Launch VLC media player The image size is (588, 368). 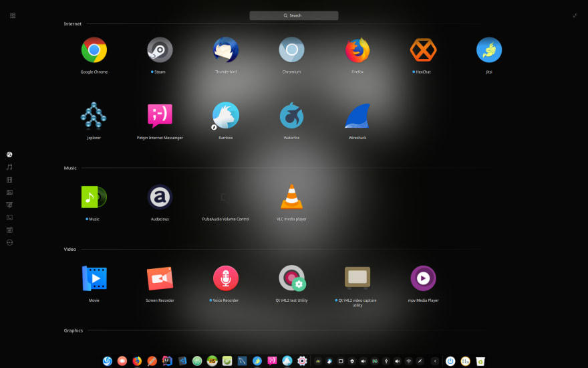(291, 197)
